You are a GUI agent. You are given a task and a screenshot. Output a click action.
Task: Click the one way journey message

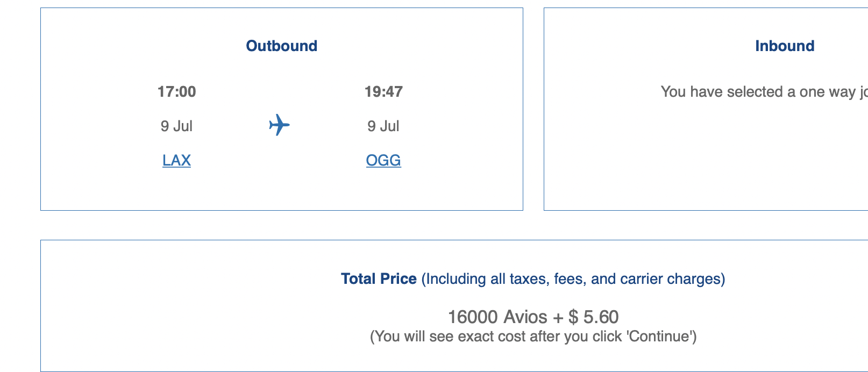pos(764,91)
